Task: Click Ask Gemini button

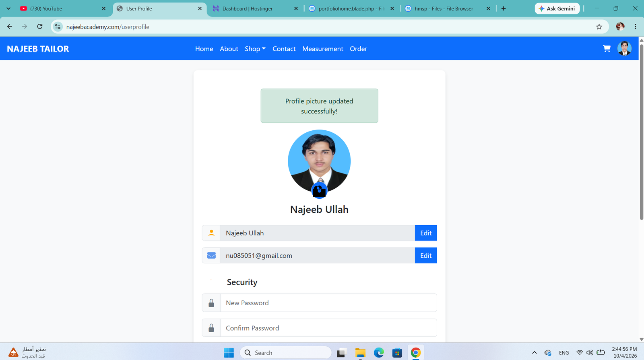Action: tap(557, 8)
